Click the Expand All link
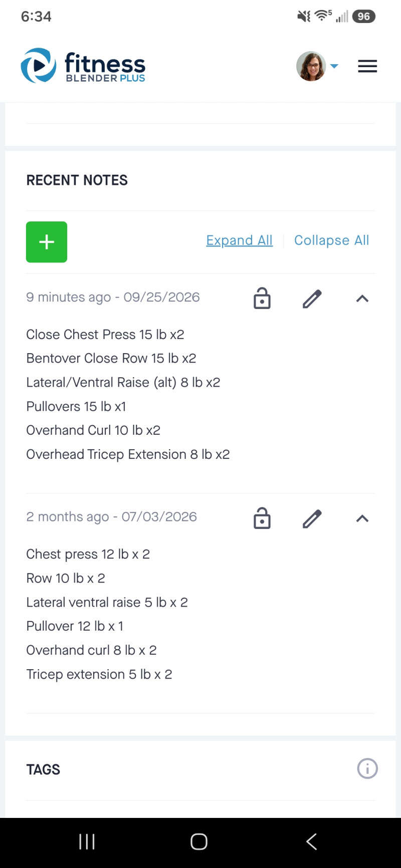Image resolution: width=401 pixels, height=868 pixels. point(239,240)
